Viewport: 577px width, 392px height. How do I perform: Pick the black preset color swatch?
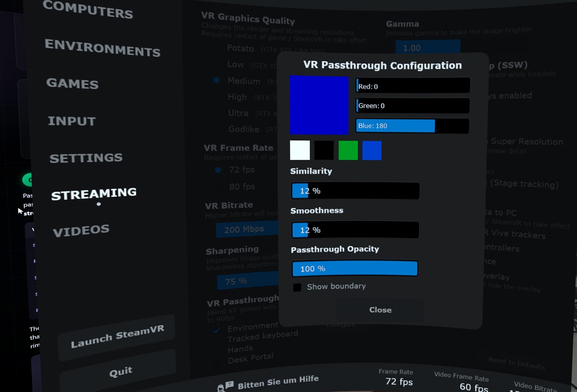point(324,150)
